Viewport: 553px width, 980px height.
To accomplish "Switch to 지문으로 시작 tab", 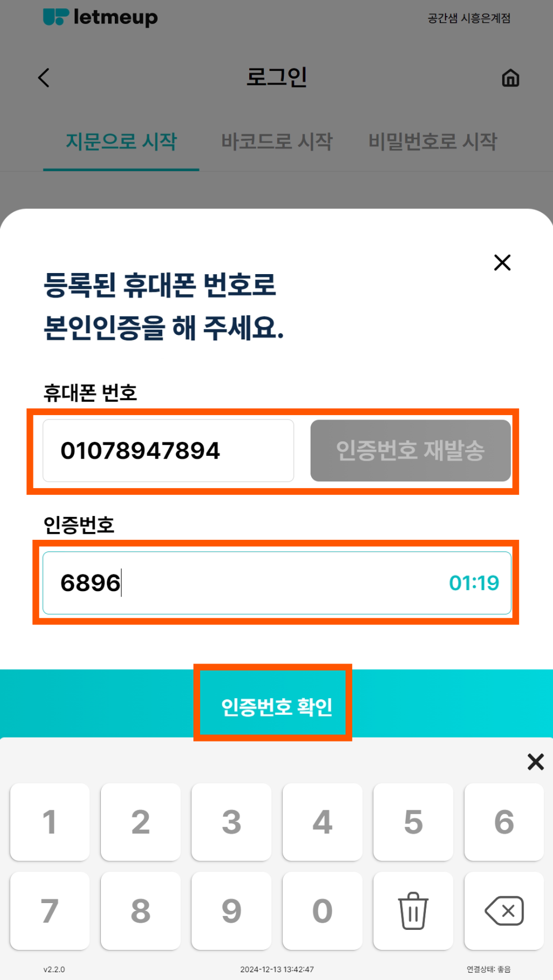I will click(121, 142).
